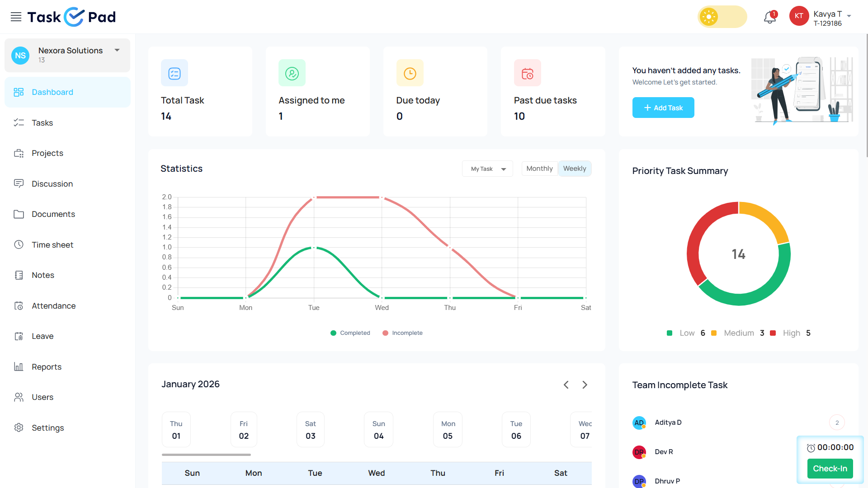Go to next calendar week arrow

point(585,385)
